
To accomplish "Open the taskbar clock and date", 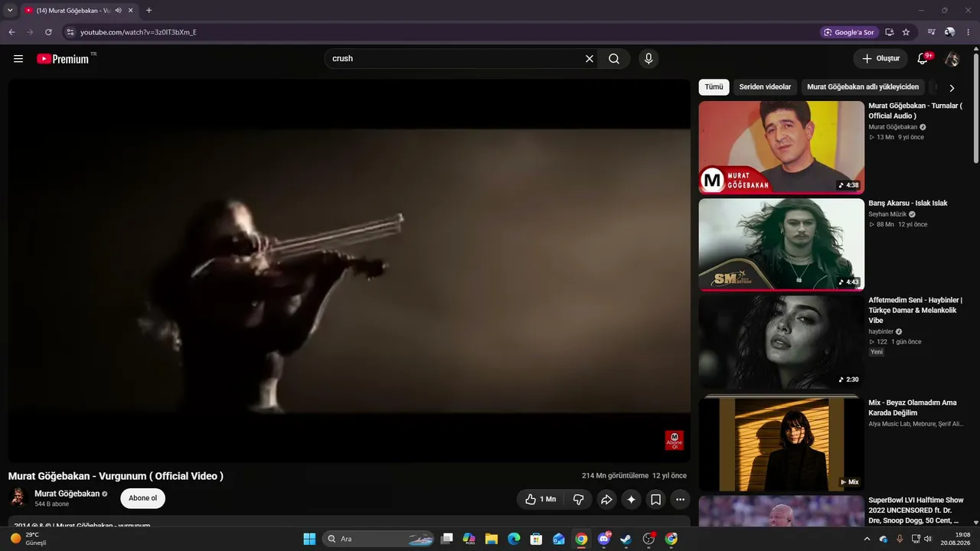I will [955, 539].
